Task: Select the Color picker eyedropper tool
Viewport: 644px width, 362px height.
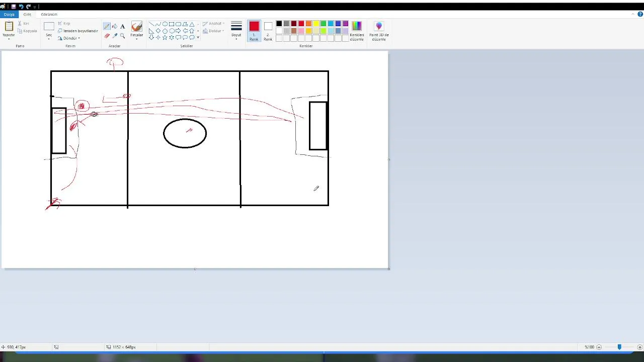Action: point(114,36)
